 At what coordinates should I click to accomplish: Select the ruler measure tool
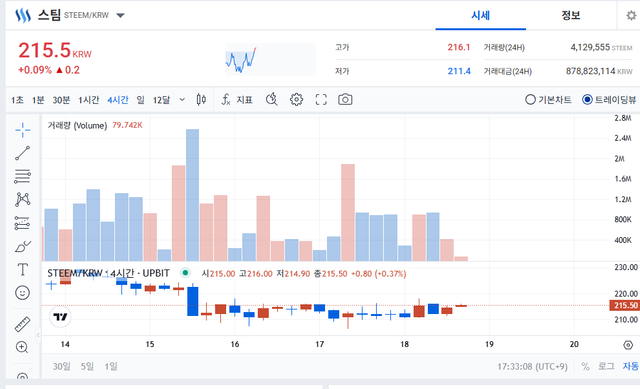pyautogui.click(x=22, y=324)
